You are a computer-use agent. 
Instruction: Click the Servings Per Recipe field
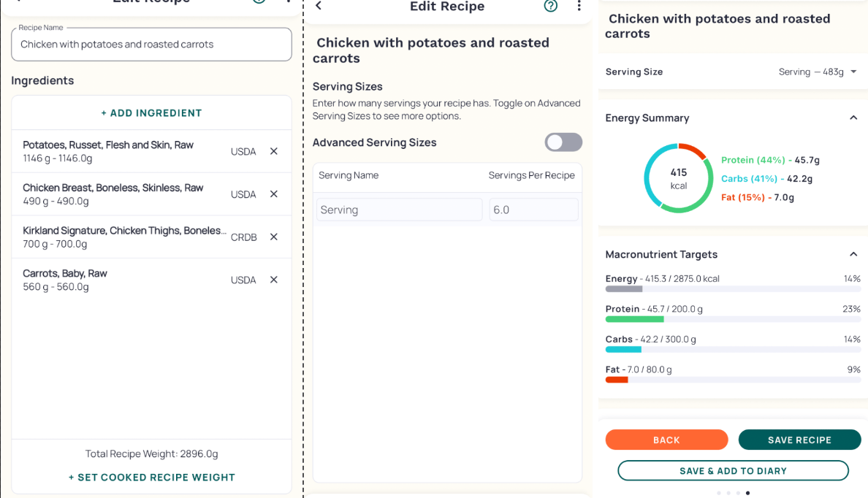tap(533, 210)
